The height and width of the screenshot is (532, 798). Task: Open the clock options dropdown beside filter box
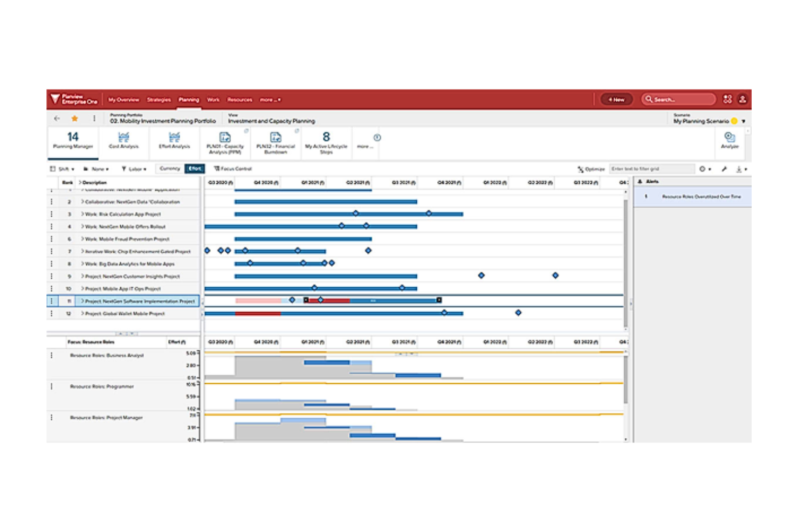point(705,169)
